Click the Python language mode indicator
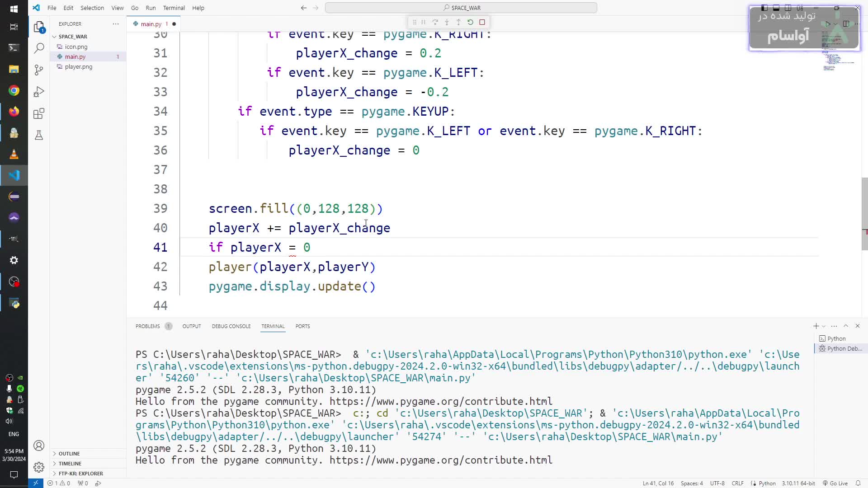 tap(767, 483)
